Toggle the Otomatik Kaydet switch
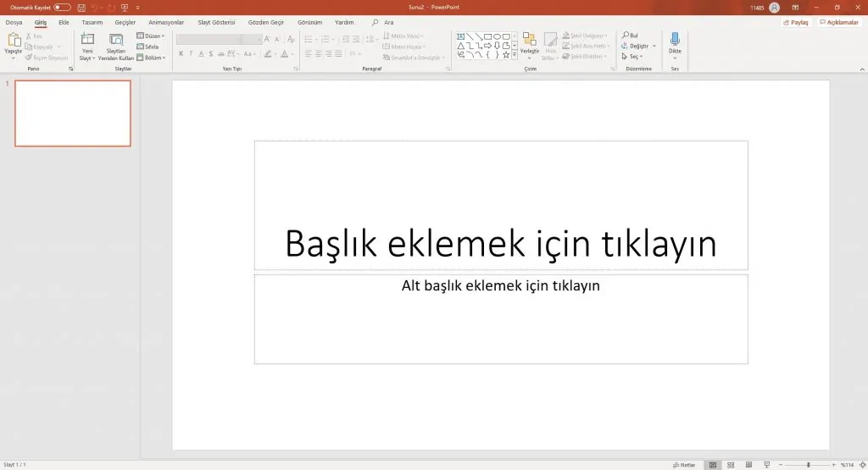The width and height of the screenshot is (868, 470). pos(62,7)
